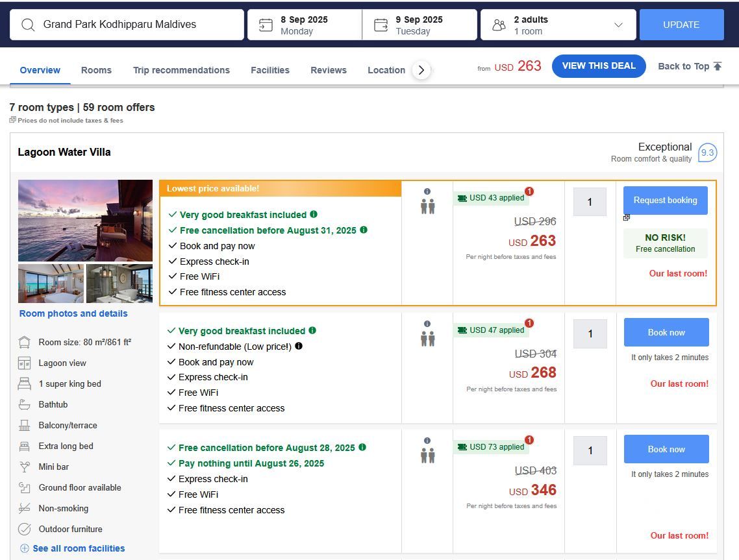Click the hotel name search field

136,25
